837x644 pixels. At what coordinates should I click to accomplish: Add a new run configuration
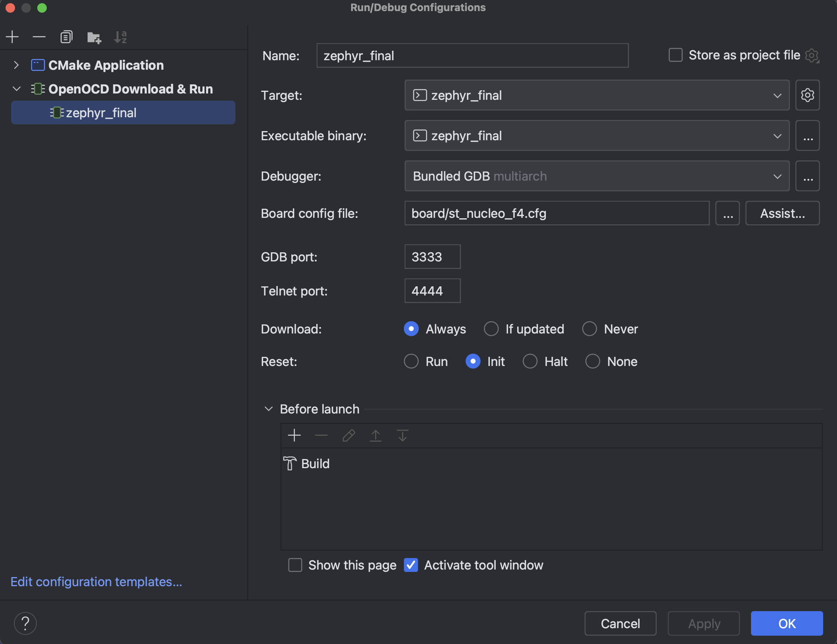coord(12,37)
